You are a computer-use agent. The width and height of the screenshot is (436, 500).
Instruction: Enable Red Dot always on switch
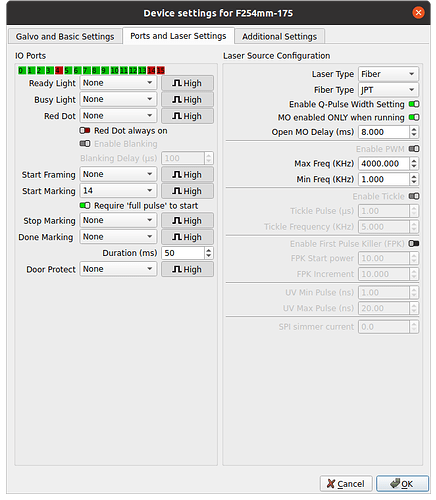pyautogui.click(x=85, y=131)
